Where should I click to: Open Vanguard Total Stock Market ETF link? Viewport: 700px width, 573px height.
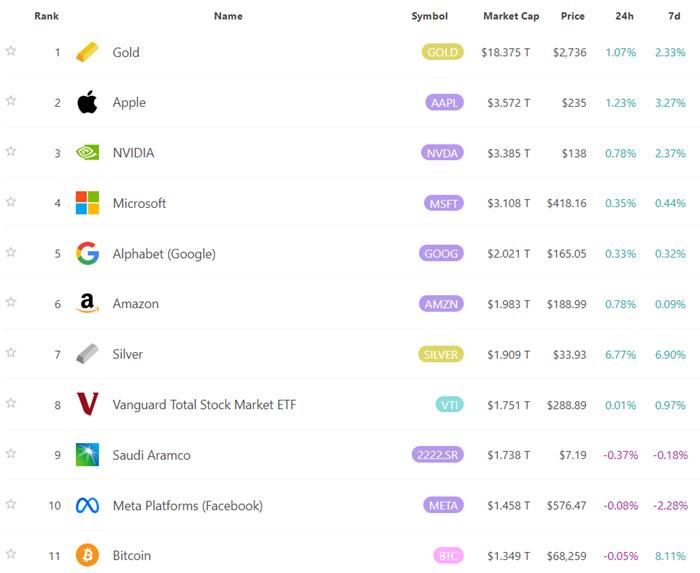(x=204, y=405)
